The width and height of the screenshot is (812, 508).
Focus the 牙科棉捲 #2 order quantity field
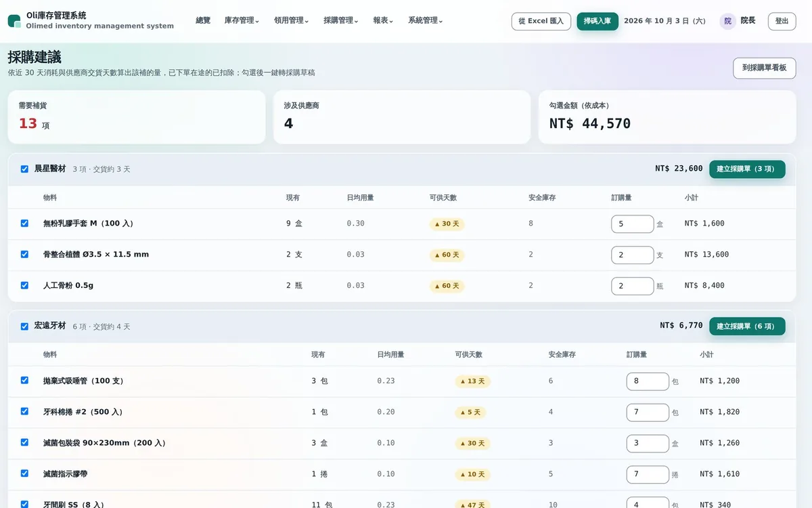point(648,412)
